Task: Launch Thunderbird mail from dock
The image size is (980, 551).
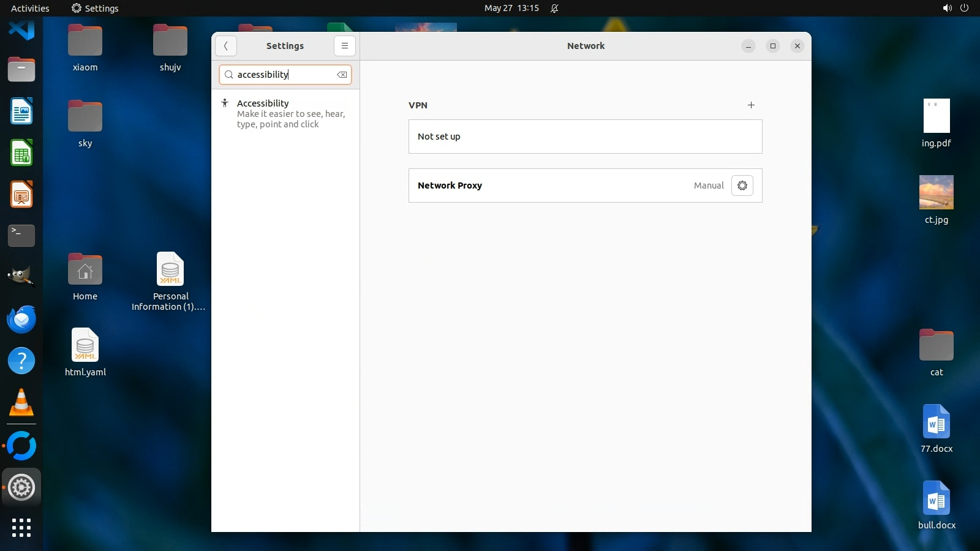Action: 21,319
